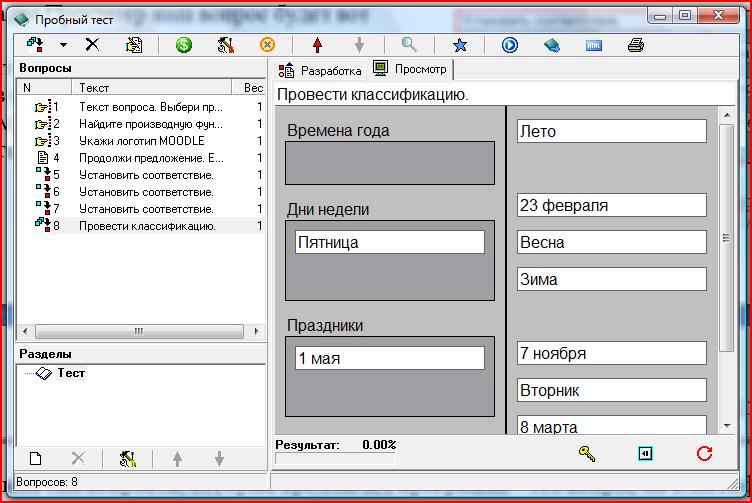Export to HTML with the HTML icon
Viewport: 752px width, 503px height.
pos(594,45)
